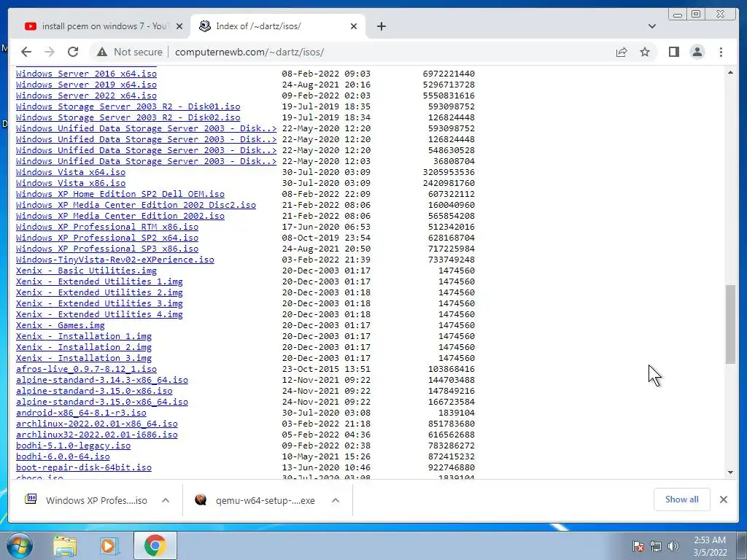Viewport: 747px width, 560px height.
Task: Download Windows Server 2022 x64.iso
Action: 86,96
